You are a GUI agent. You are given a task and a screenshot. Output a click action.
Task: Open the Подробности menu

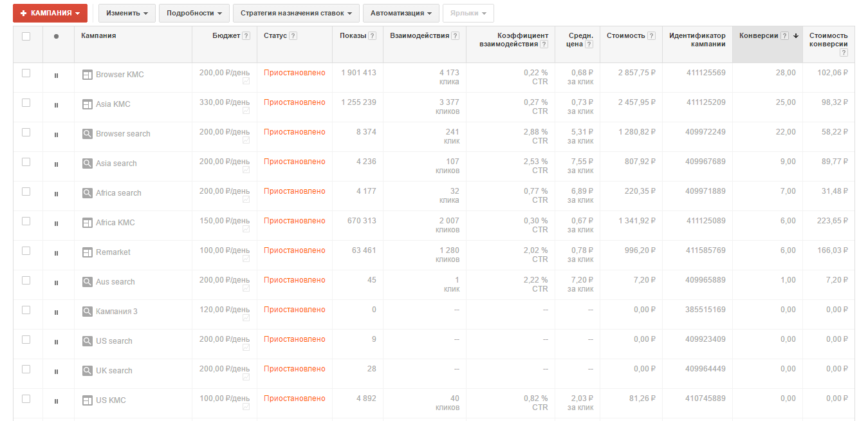[194, 13]
